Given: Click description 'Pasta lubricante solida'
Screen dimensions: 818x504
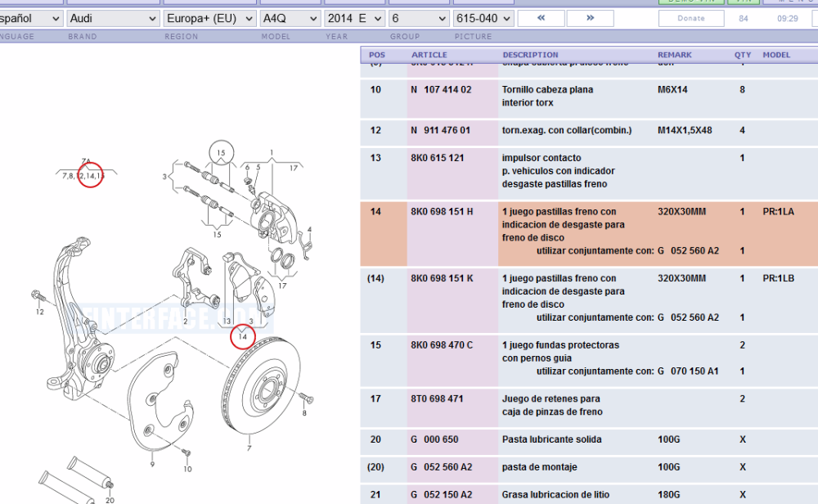Looking at the screenshot, I should [552, 440].
